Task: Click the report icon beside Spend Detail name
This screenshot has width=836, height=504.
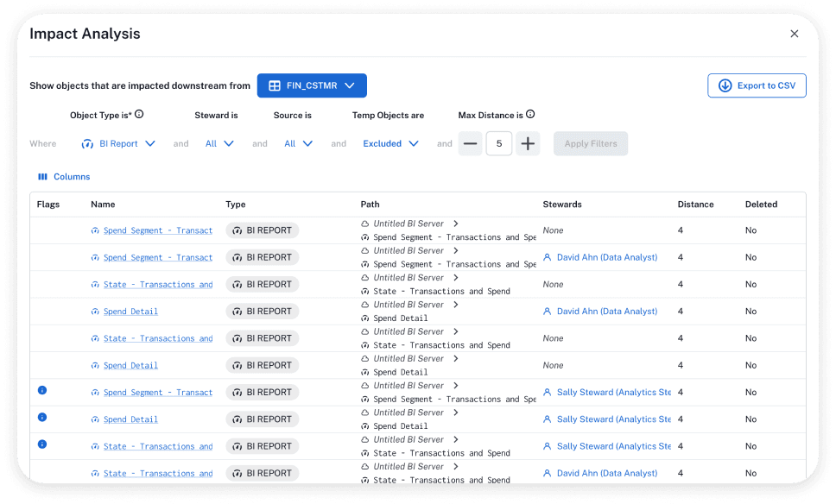Action: [x=97, y=311]
